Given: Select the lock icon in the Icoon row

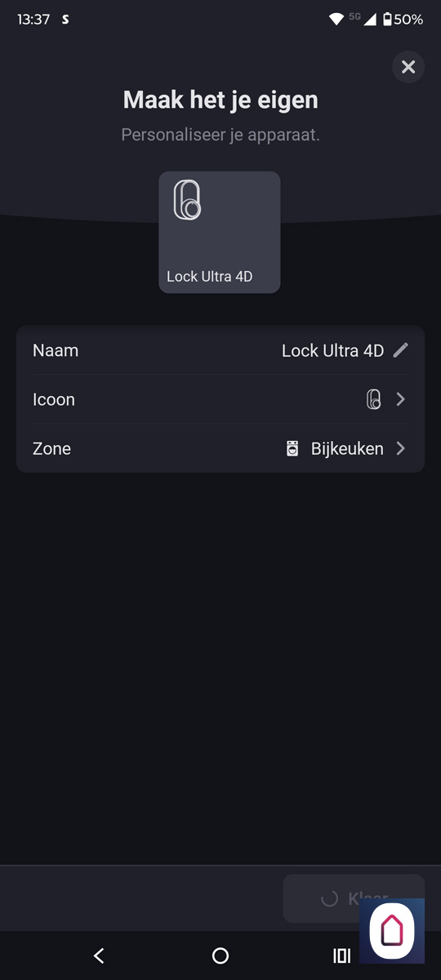Looking at the screenshot, I should tap(373, 399).
